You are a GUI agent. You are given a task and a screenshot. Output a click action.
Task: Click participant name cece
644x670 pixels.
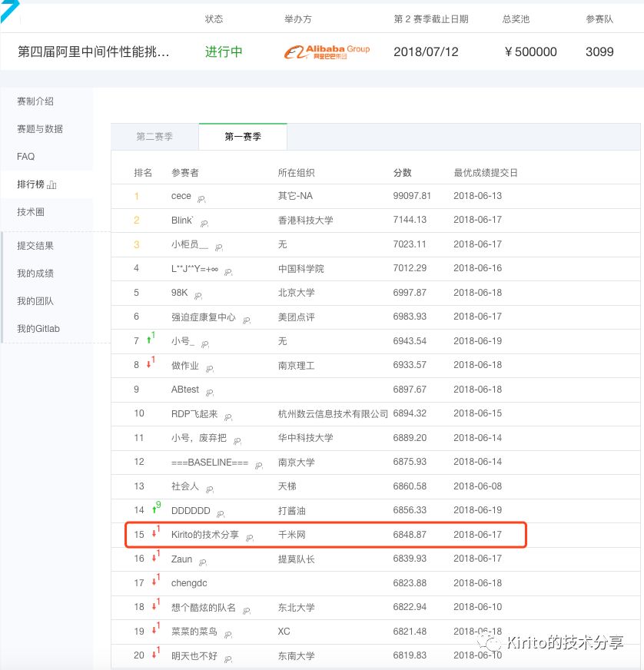(x=181, y=196)
